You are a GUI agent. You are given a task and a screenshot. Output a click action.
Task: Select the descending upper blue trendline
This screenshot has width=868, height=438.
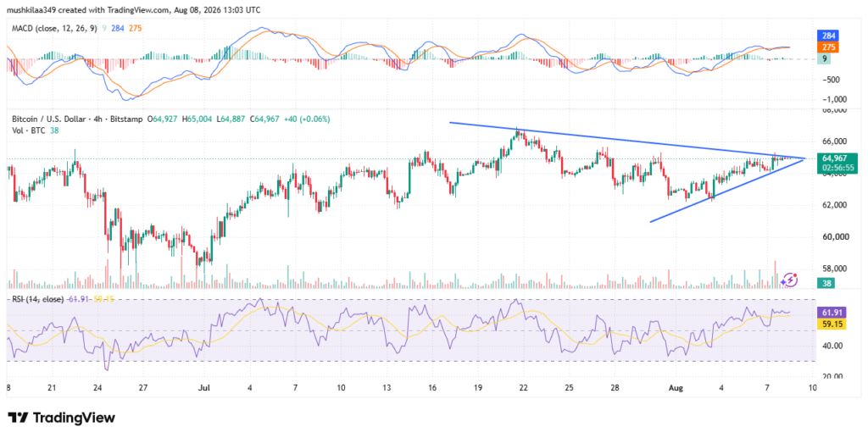(x=627, y=141)
